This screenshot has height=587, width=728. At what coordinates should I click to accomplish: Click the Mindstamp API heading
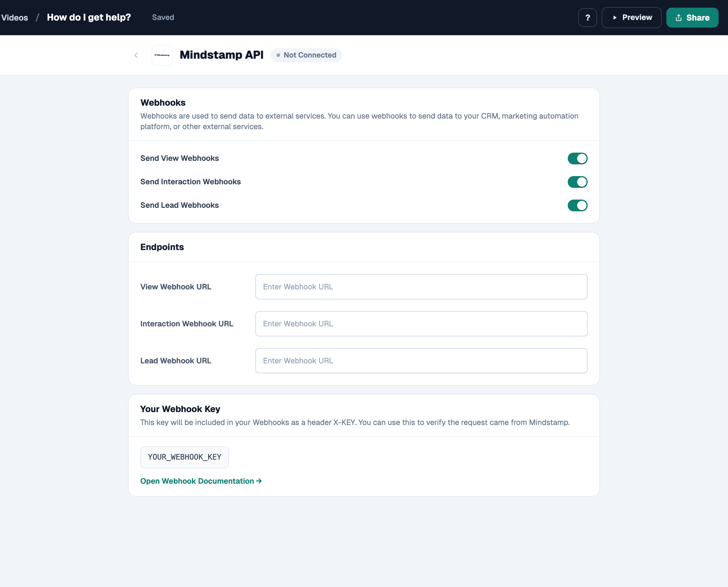click(221, 55)
